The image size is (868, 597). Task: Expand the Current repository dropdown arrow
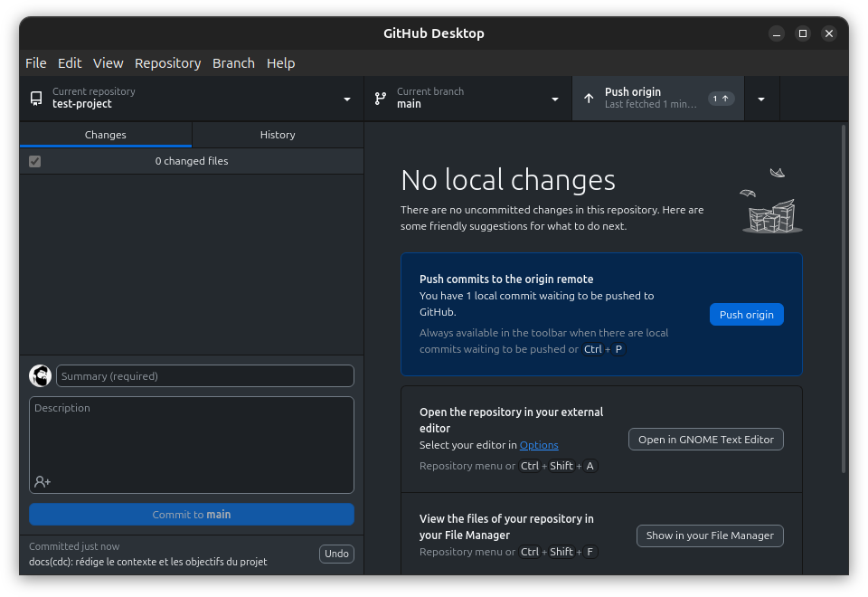point(347,99)
